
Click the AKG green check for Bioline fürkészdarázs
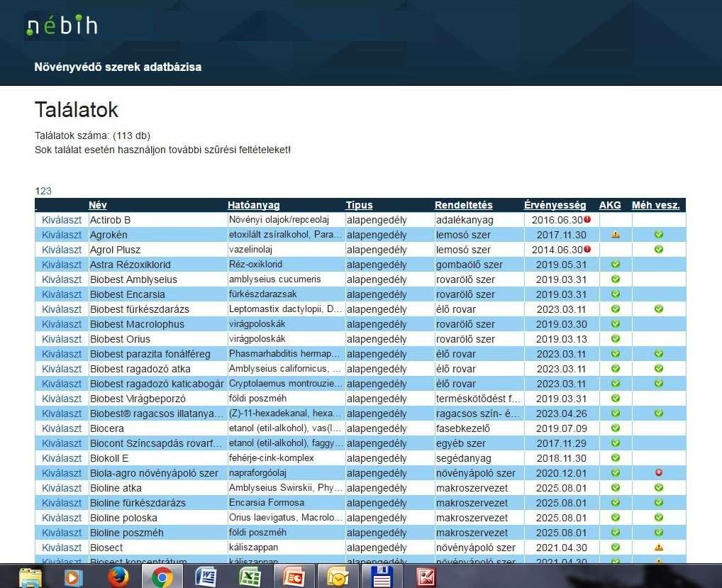click(615, 502)
